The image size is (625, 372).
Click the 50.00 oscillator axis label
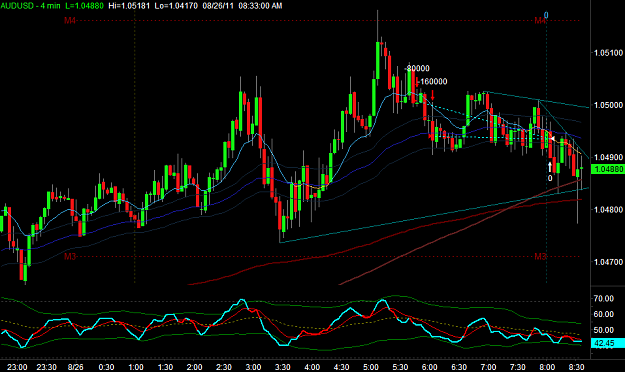coord(603,330)
